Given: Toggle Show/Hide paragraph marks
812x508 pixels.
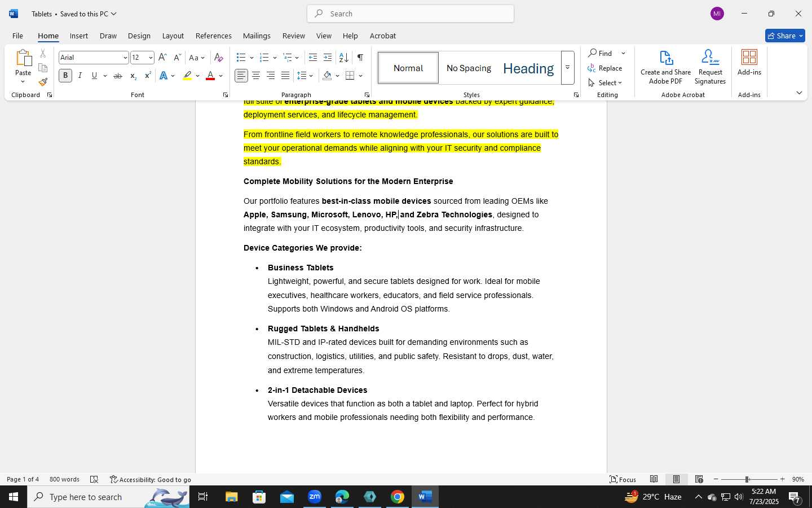Looking at the screenshot, I should pyautogui.click(x=360, y=58).
